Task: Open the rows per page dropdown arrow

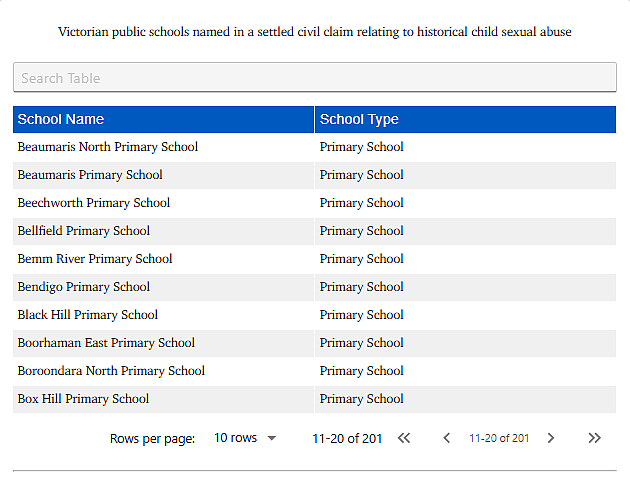Action: pos(272,438)
